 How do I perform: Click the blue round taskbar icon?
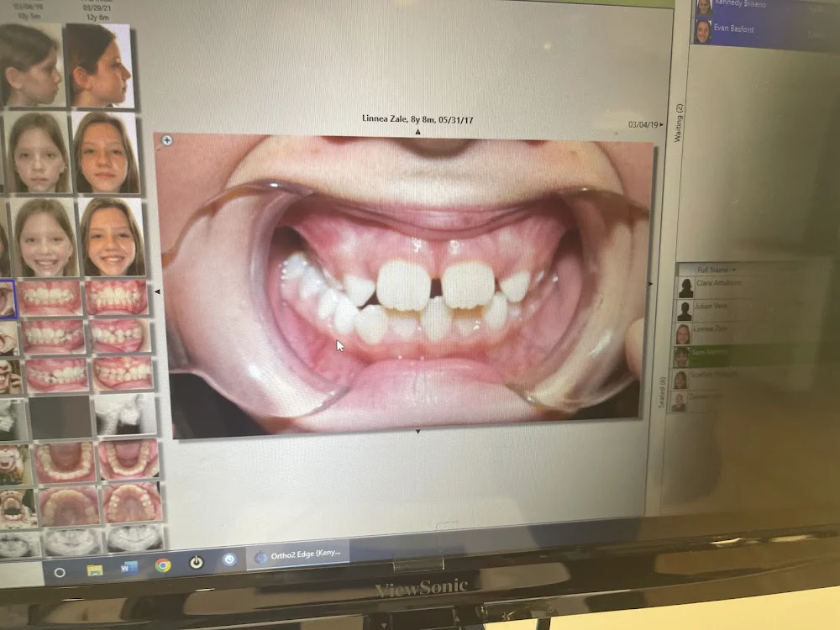[x=229, y=559]
